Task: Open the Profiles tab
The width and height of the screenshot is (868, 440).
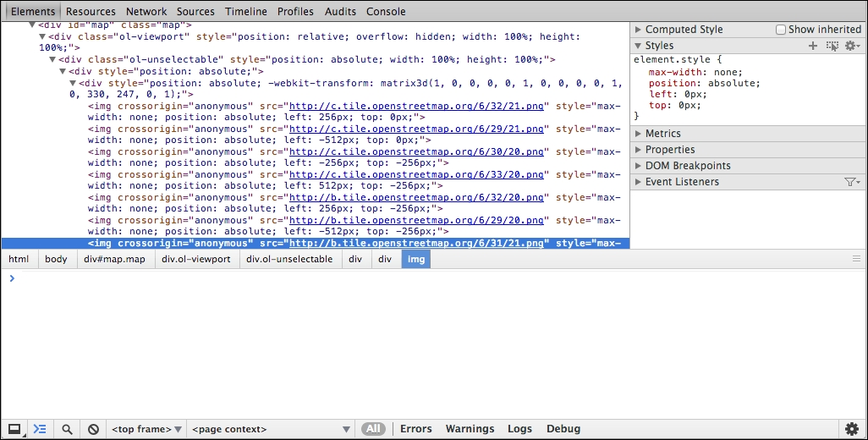Action: point(295,11)
